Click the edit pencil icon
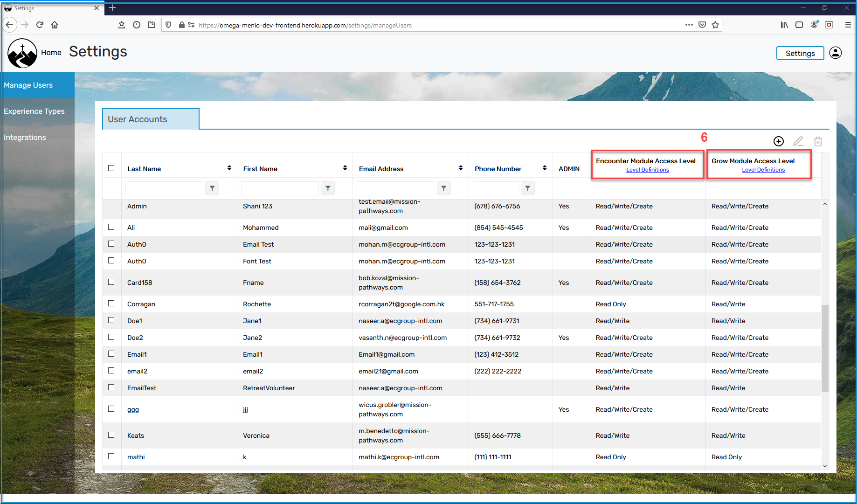This screenshot has width=857, height=504. (798, 141)
